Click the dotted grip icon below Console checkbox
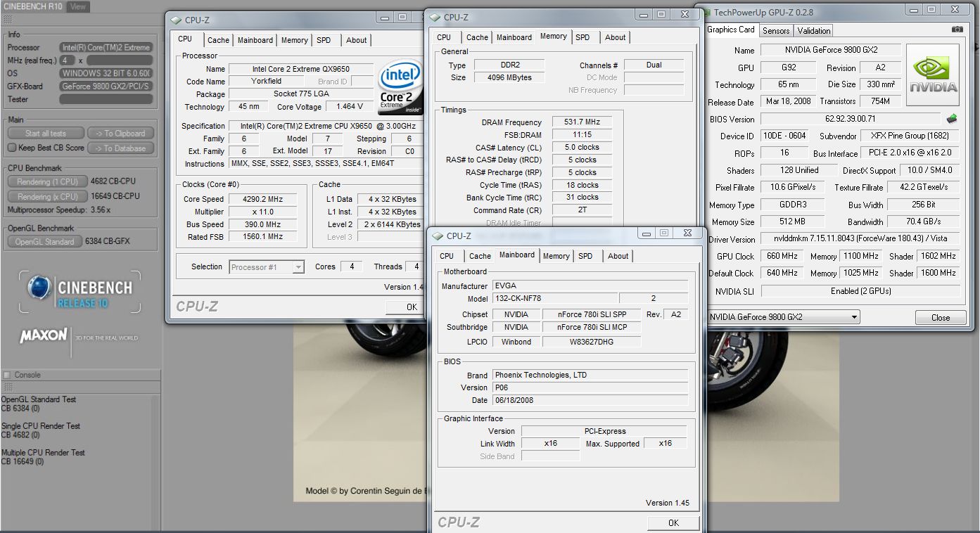The width and height of the screenshot is (980, 533). (x=8, y=387)
